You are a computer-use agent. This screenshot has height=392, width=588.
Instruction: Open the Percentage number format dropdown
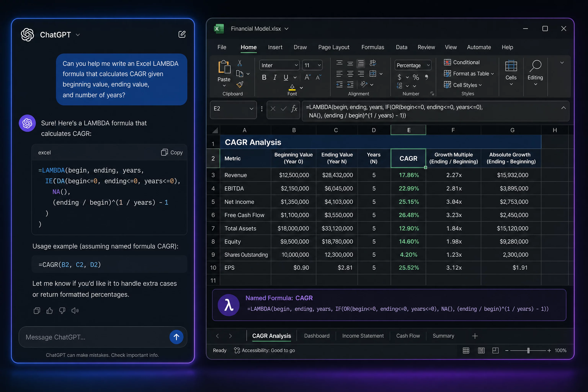click(428, 65)
